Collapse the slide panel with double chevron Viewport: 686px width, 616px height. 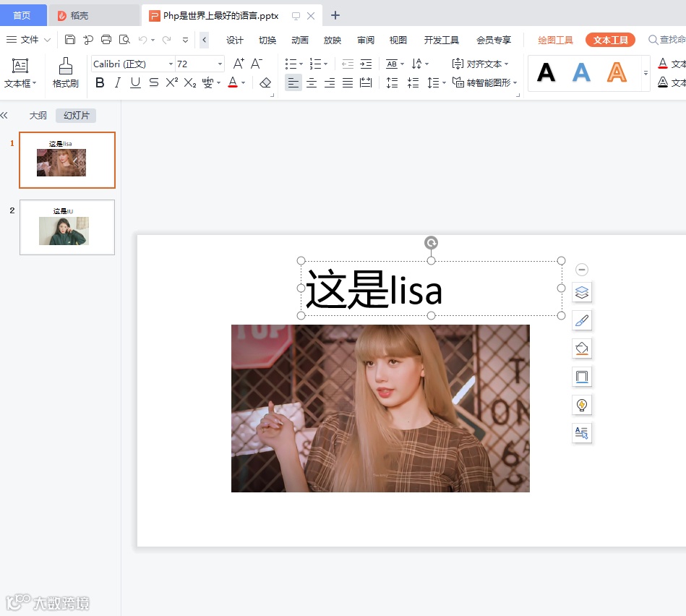point(4,116)
